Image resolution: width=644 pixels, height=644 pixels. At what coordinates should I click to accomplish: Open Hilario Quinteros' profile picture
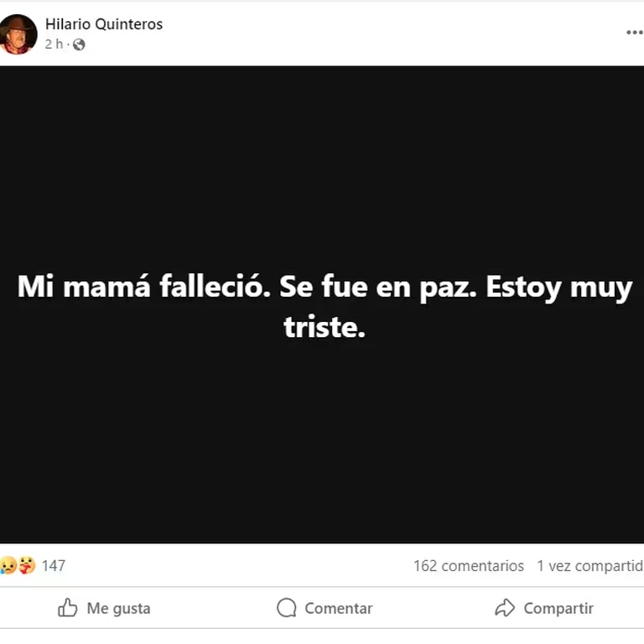click(18, 34)
